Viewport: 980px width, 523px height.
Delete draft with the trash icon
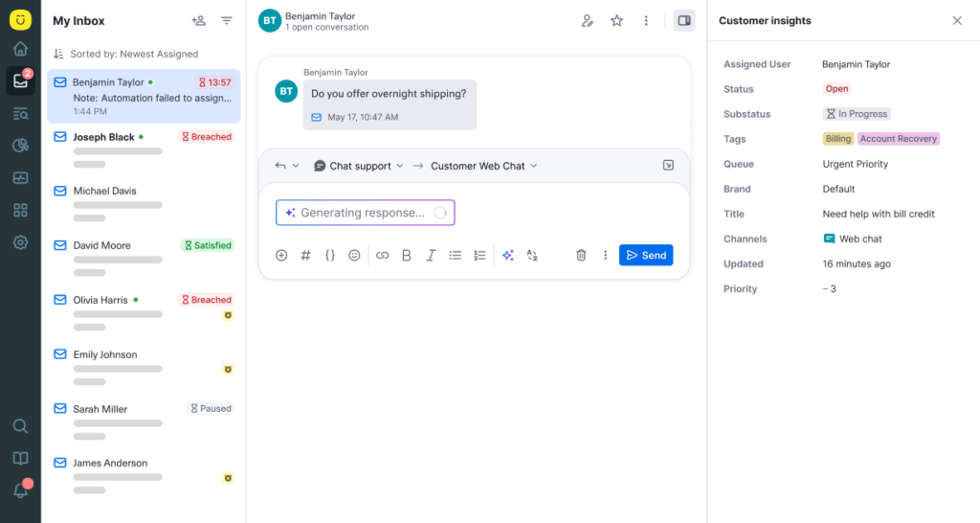[581, 256]
